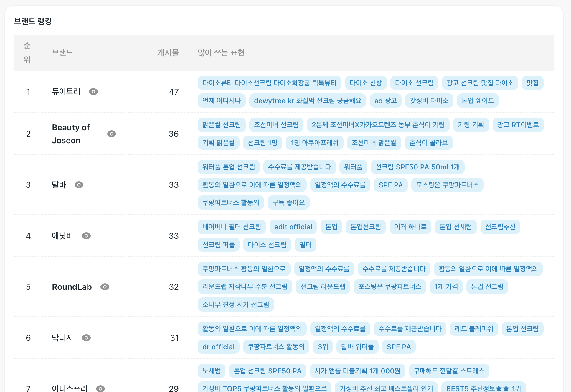This screenshot has height=392, width=571.
Task: Select the 소나무 진정 시카 선크림 tag
Action: tap(236, 304)
